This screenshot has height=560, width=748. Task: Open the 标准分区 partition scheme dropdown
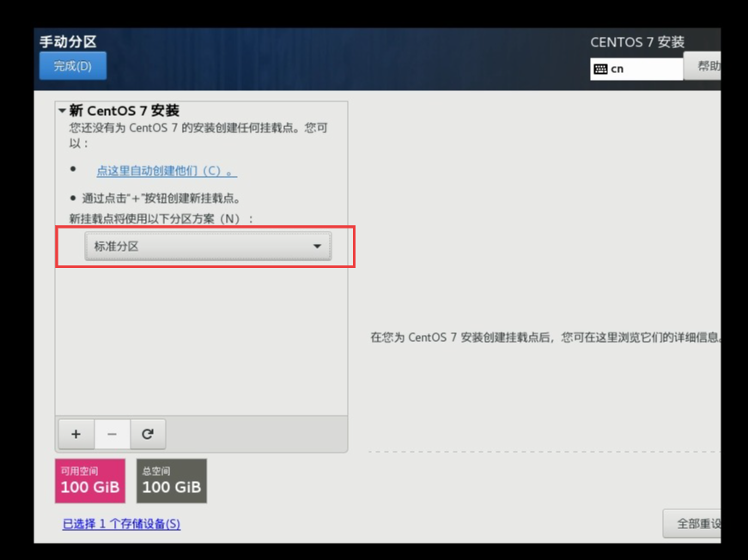pyautogui.click(x=208, y=247)
